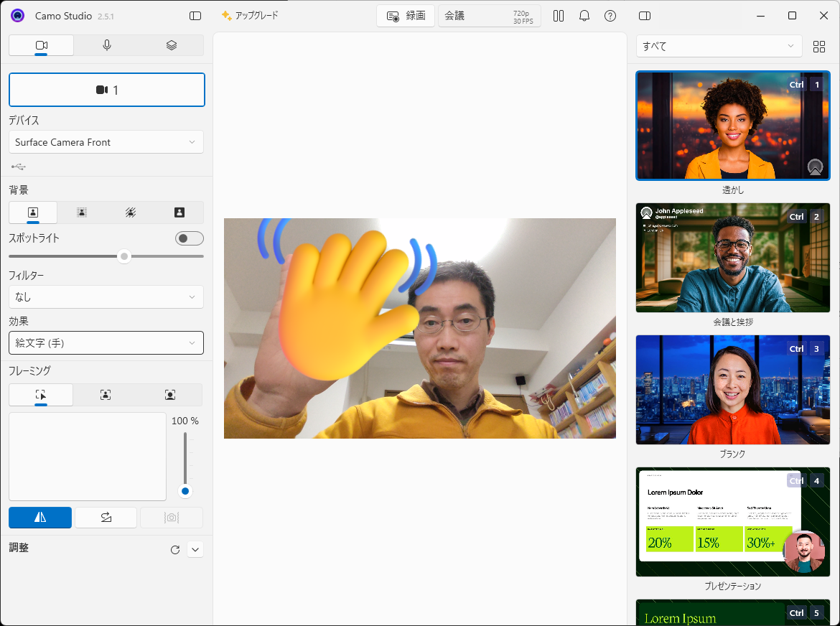Screen dimensions: 840x626
Task: Select the manual framing mode button
Action: (x=41, y=395)
